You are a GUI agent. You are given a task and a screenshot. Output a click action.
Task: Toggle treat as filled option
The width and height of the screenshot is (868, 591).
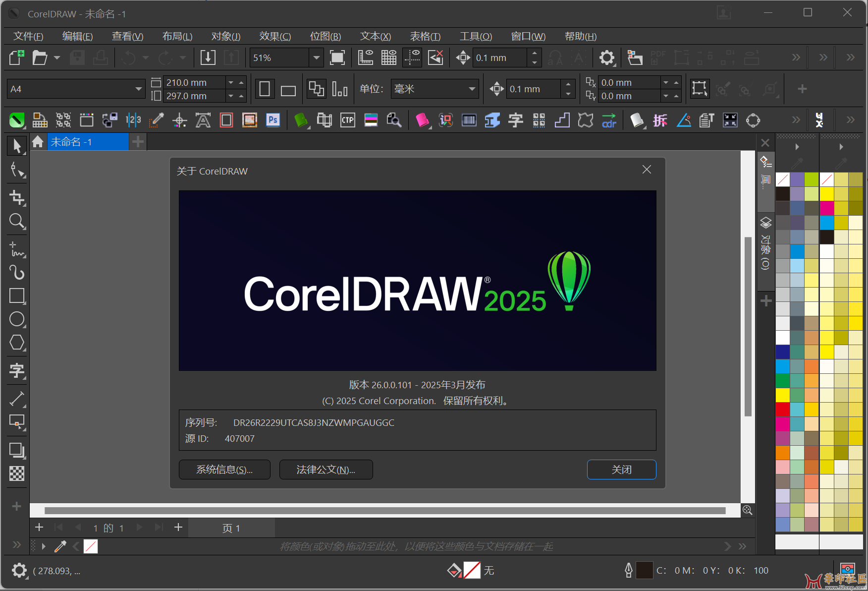(700, 89)
